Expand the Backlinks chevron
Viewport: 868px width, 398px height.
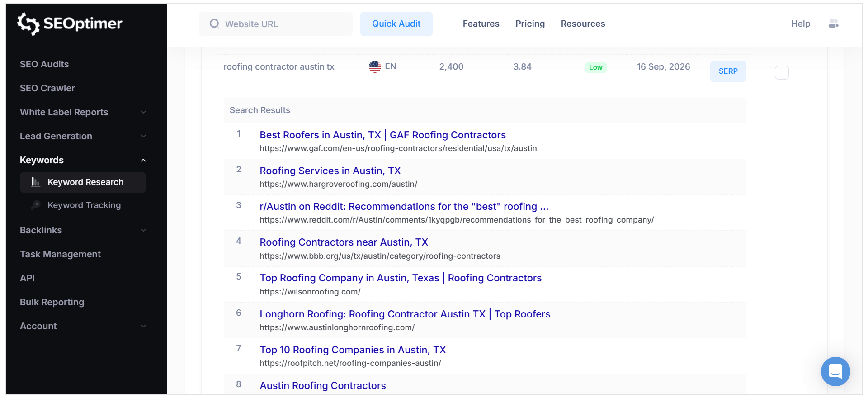(143, 230)
